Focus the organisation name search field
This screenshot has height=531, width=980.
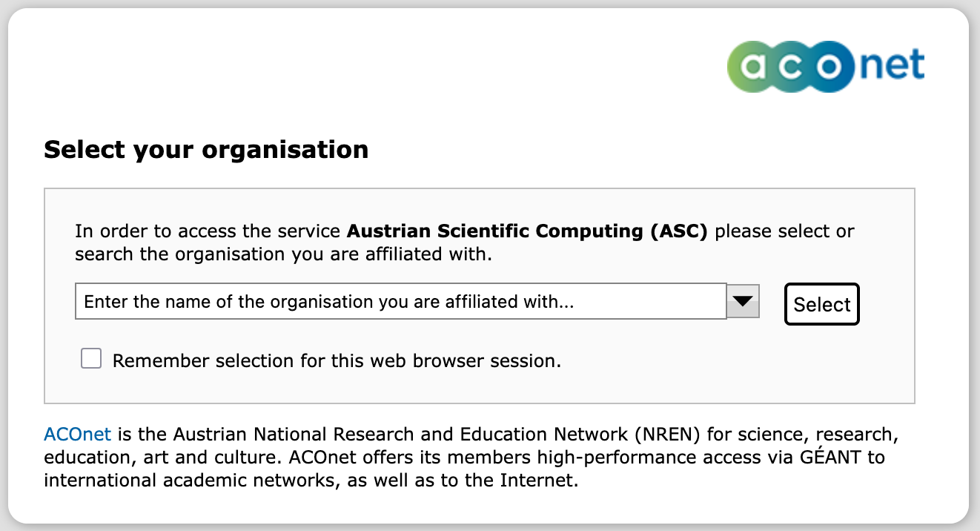pyautogui.click(x=400, y=302)
